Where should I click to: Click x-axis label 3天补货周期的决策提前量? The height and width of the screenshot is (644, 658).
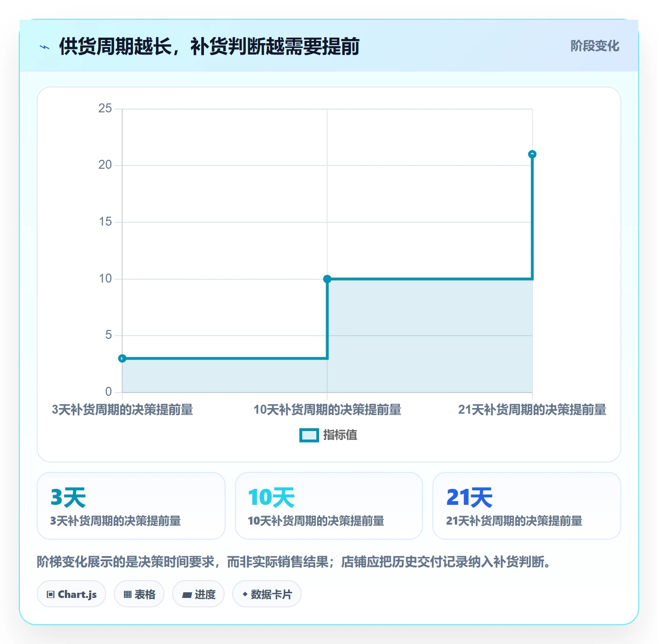tap(122, 410)
